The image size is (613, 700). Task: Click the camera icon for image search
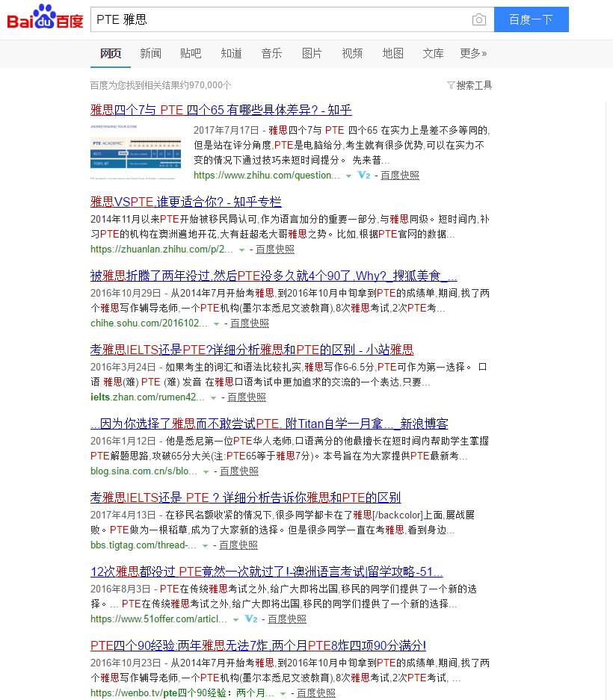479,19
